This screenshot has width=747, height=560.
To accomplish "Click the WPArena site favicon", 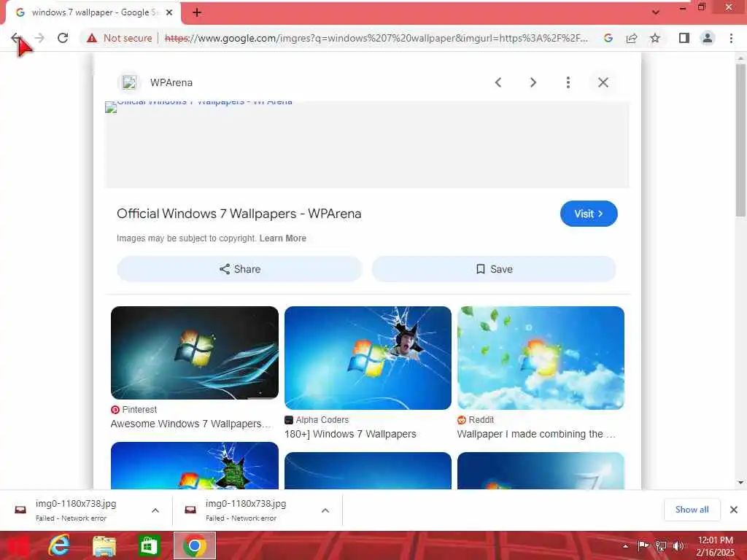I will 129,82.
